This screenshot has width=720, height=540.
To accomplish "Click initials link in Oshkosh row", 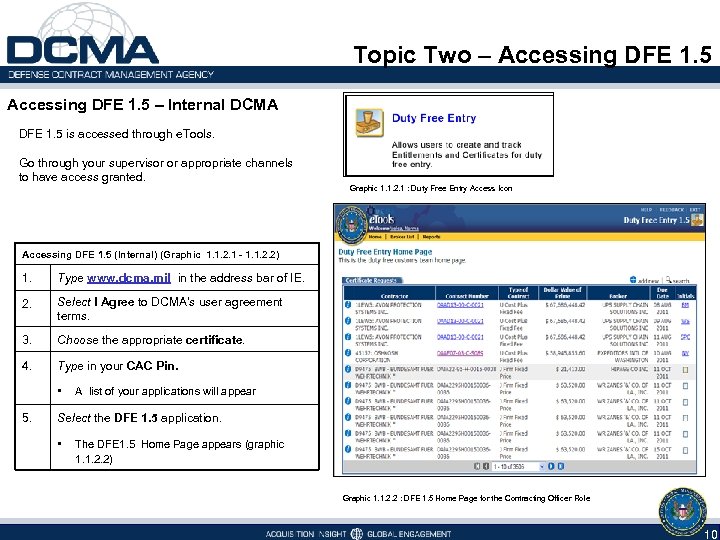I will coord(685,353).
